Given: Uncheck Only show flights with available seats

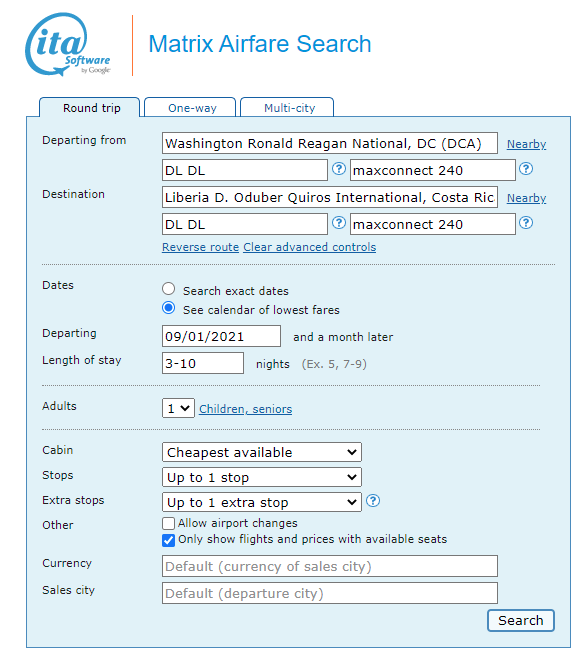Looking at the screenshot, I should click(168, 540).
